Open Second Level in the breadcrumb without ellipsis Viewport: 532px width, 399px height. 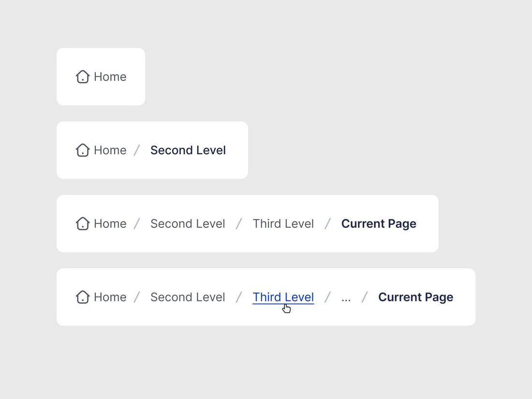click(188, 223)
